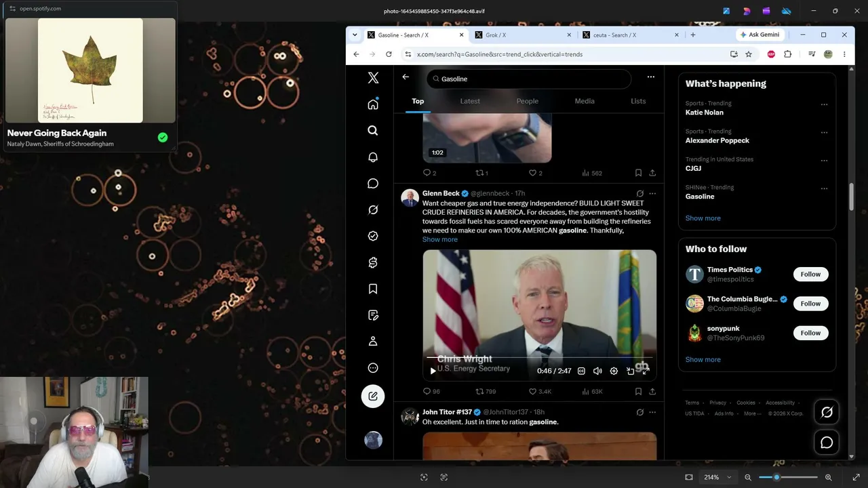868x488 pixels.
Task: Click the OneDrive cloud icon in the photo viewer title bar
Action: point(787,11)
